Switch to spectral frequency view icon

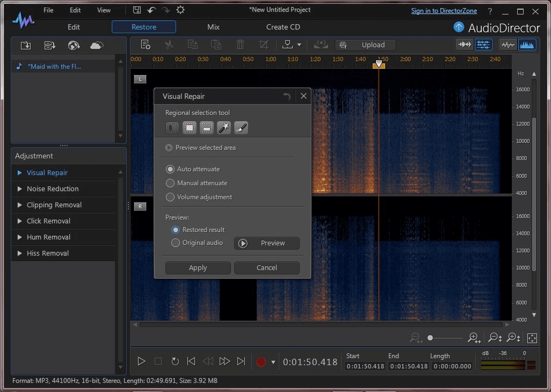coord(527,45)
